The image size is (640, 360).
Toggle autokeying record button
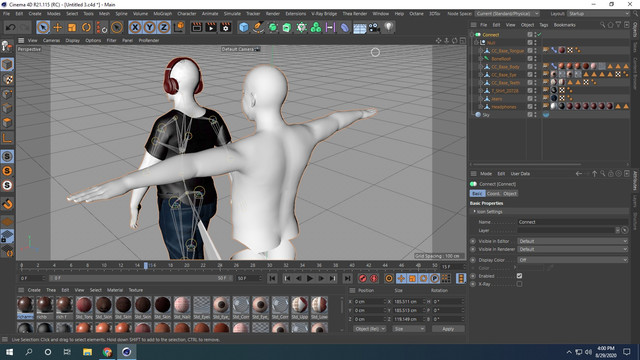point(374,278)
